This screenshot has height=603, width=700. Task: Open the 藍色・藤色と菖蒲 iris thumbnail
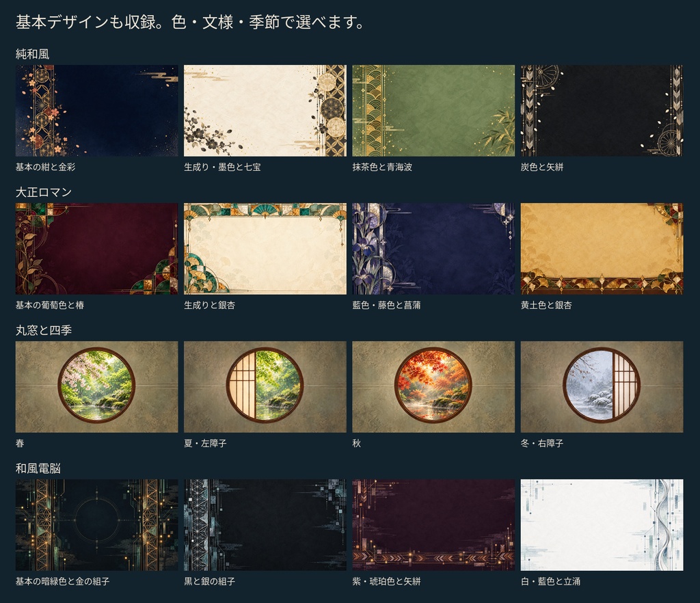433,249
